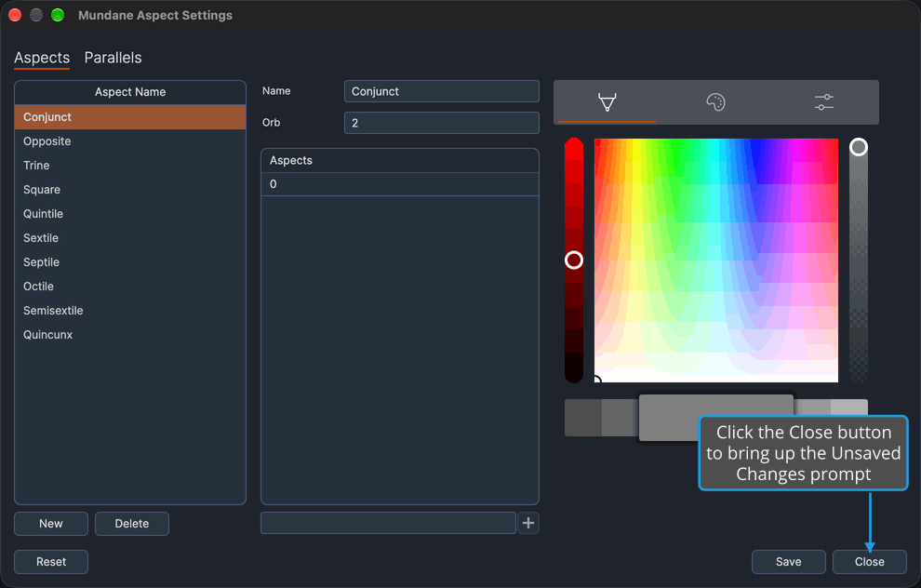Focus the Name field containing Conjunct
The image size is (921, 588).
click(442, 91)
